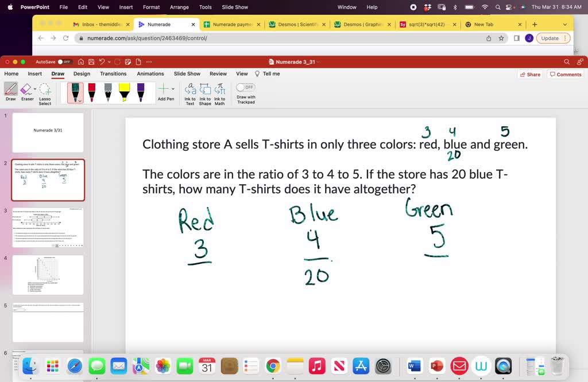Click the Share button
Image resolution: width=588 pixels, height=382 pixels.
[x=529, y=73]
